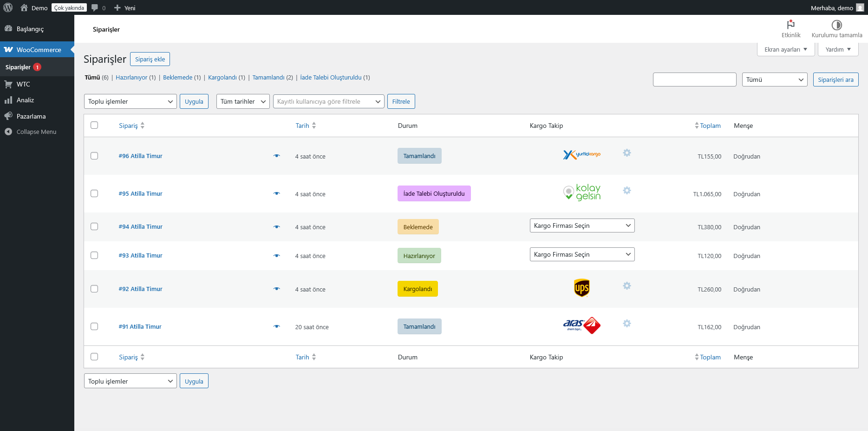The width and height of the screenshot is (868, 431).
Task: Click top Uygula button
Action: pyautogui.click(x=194, y=101)
